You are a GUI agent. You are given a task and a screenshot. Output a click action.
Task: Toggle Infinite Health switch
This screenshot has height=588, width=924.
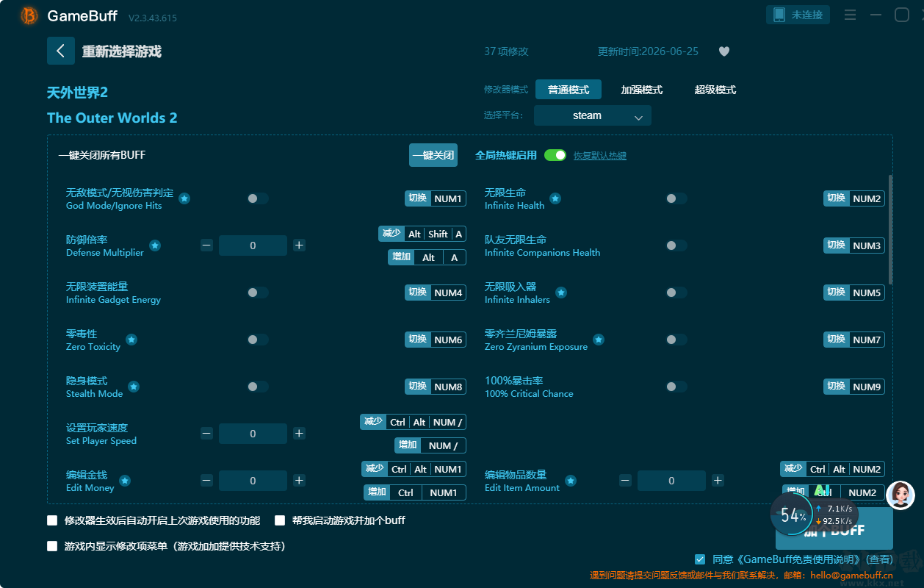click(x=676, y=198)
